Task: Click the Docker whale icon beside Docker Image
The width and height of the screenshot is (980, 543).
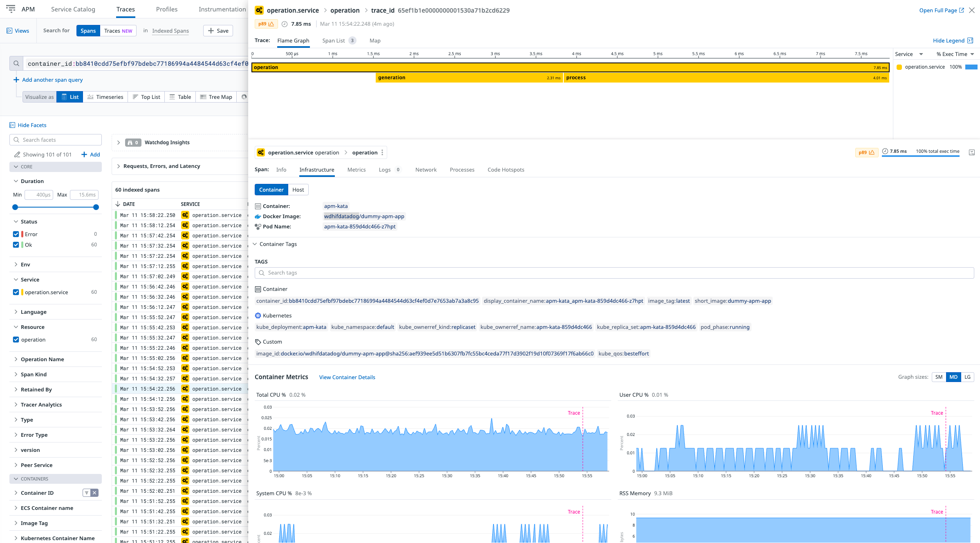Action: tap(258, 216)
